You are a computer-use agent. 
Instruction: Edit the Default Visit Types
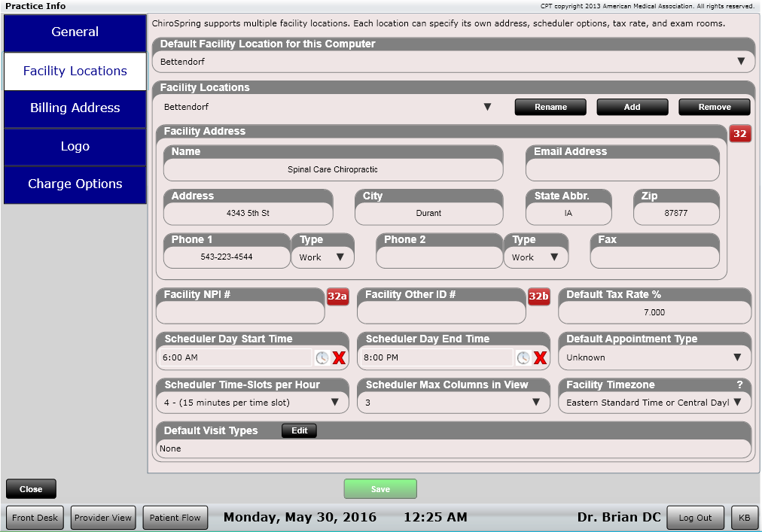point(299,430)
